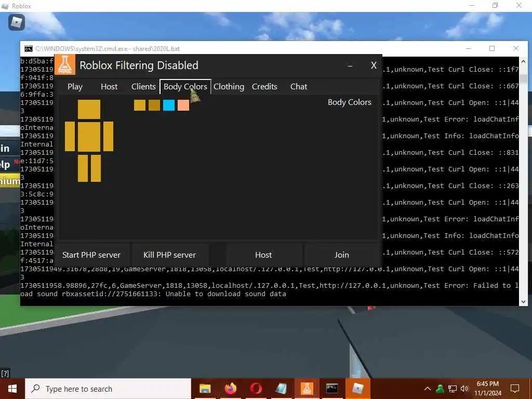
Task: Maximize the cmd.exe console window
Action: (x=492, y=48)
